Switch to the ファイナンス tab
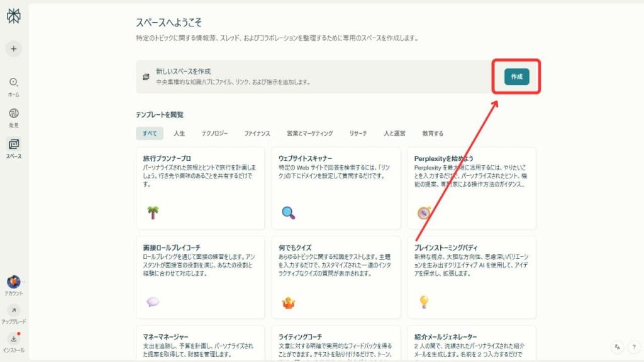 [x=257, y=133]
